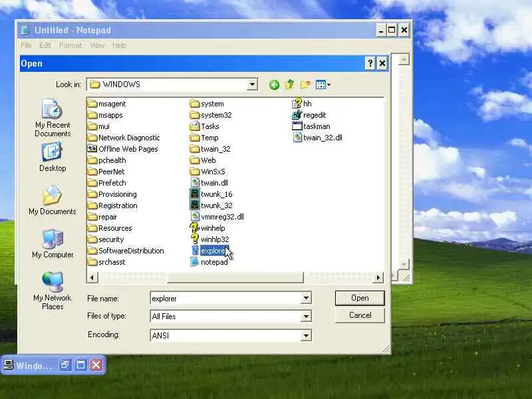This screenshot has height=399, width=532.
Task: Select twunk_32 file
Action: pyautogui.click(x=211, y=205)
